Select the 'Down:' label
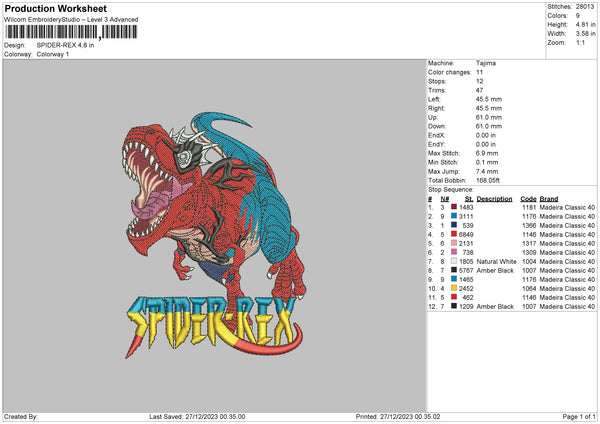 [437, 126]
